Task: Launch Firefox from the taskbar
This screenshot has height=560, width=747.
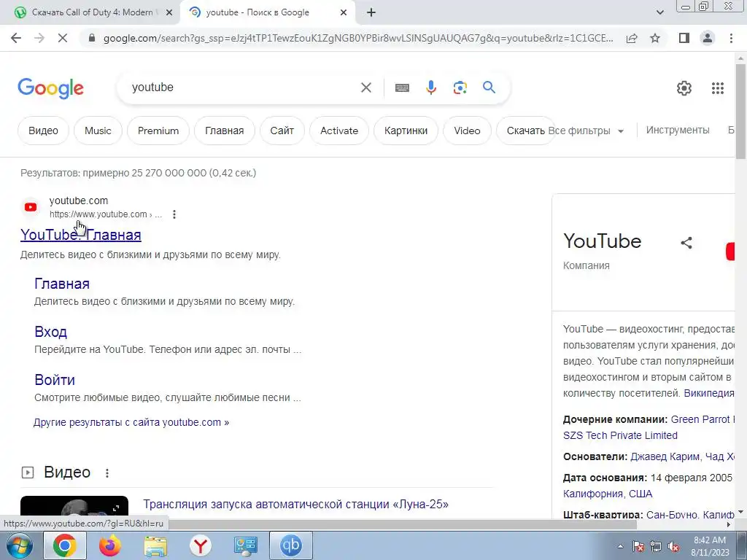Action: [110, 545]
